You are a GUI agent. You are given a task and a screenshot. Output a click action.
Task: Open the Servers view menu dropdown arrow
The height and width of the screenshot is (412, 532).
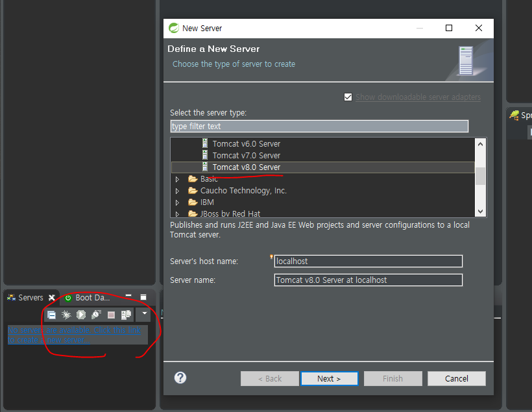coord(144,313)
